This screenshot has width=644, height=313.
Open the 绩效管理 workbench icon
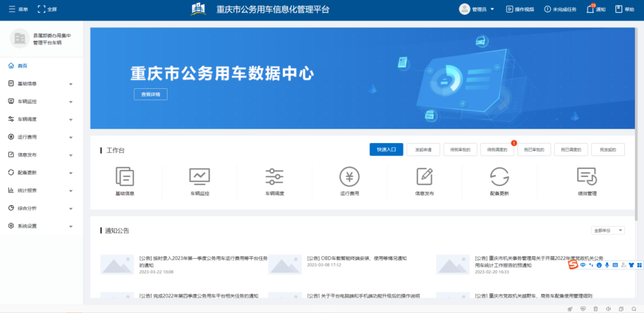[587, 176]
